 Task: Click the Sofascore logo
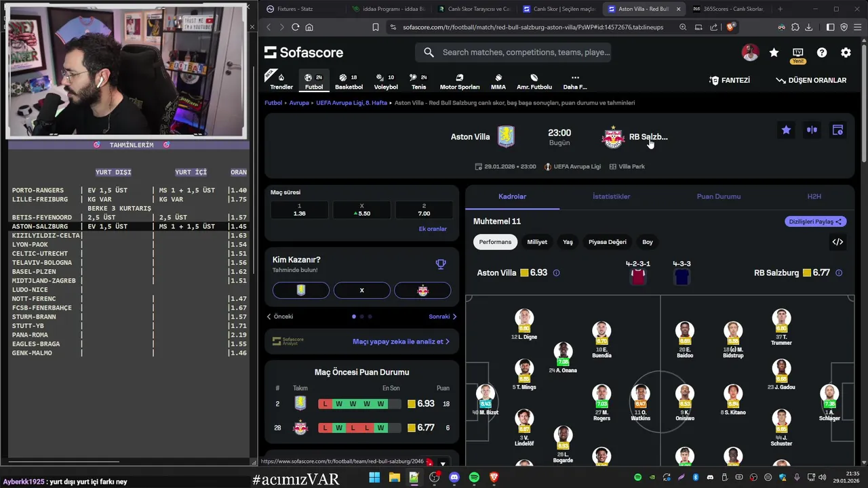point(304,52)
